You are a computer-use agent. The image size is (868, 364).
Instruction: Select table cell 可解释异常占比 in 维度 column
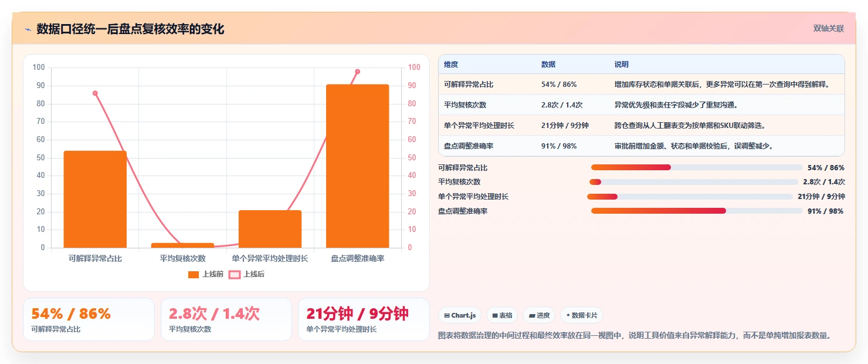[469, 85]
